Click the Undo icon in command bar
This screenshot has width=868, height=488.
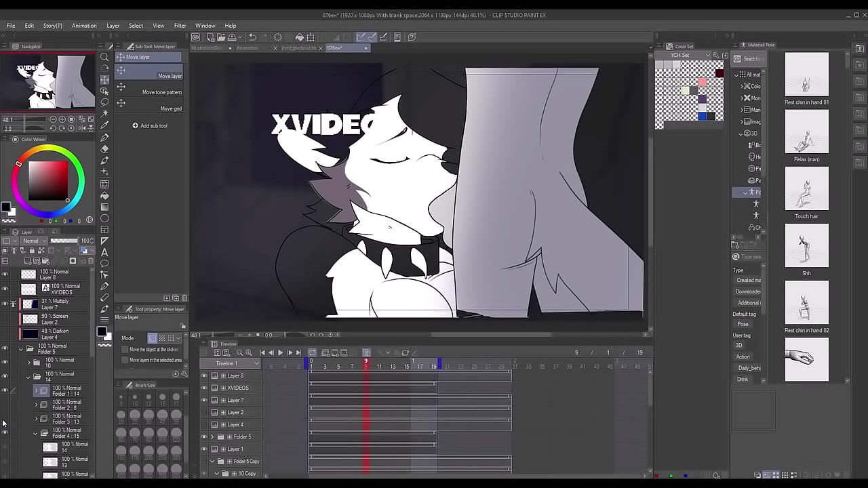(x=252, y=37)
